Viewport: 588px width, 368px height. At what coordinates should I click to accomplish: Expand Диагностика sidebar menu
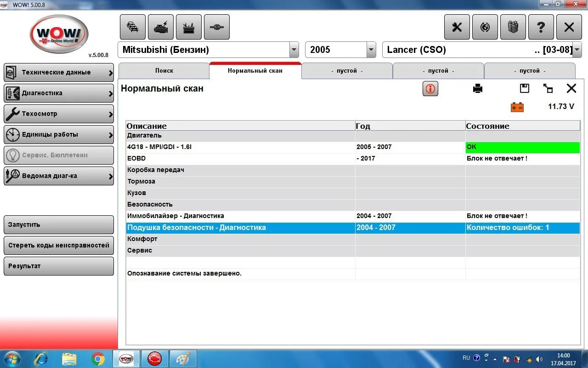point(59,93)
